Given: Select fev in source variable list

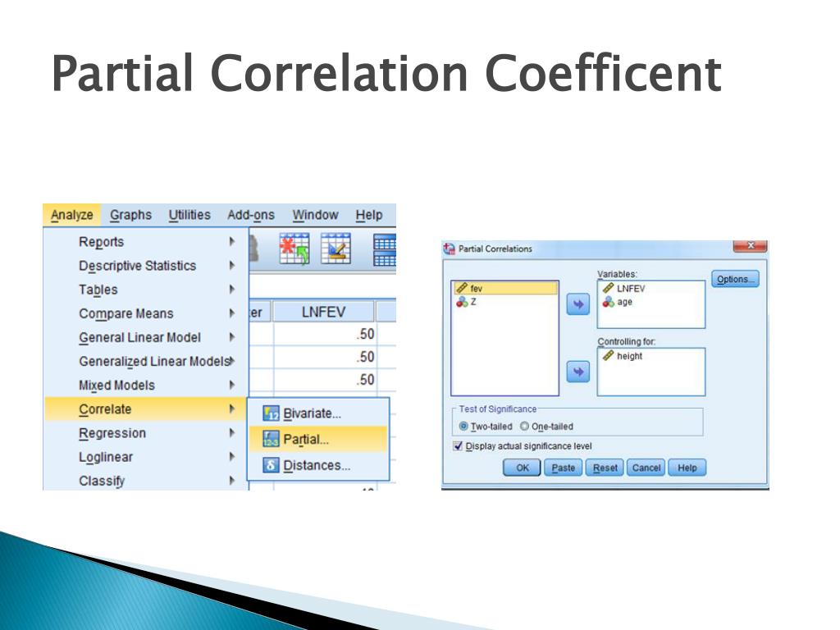Looking at the screenshot, I should [x=505, y=288].
